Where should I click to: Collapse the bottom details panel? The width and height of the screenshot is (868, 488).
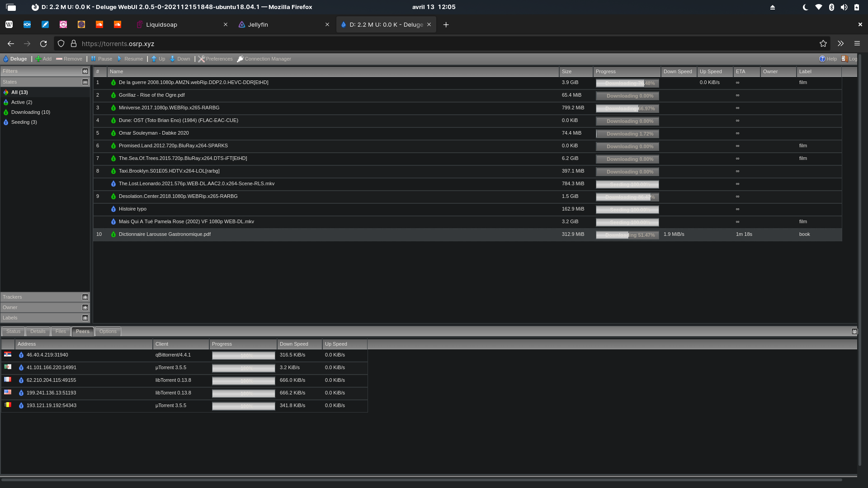(854, 332)
